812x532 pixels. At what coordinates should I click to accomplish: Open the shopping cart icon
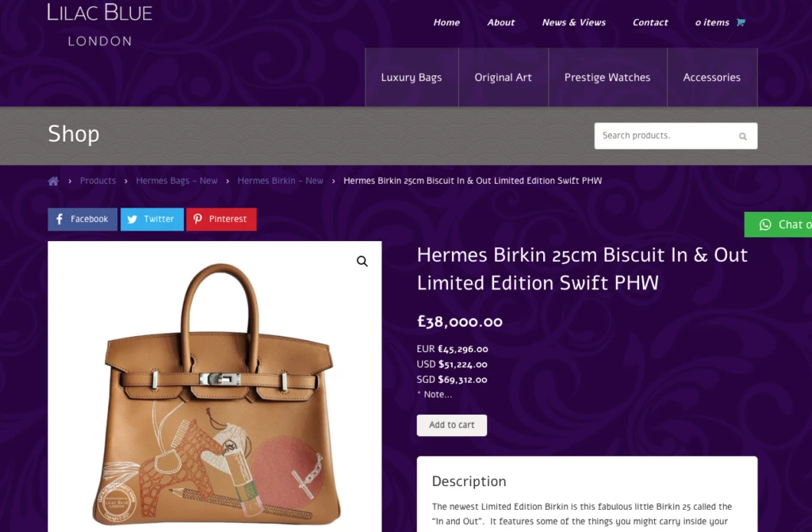tap(741, 22)
